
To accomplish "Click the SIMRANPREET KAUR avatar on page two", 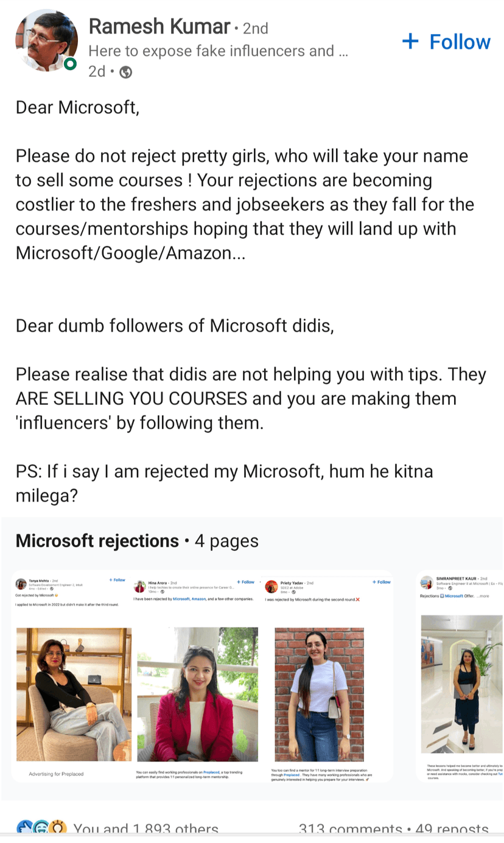I will 427,582.
